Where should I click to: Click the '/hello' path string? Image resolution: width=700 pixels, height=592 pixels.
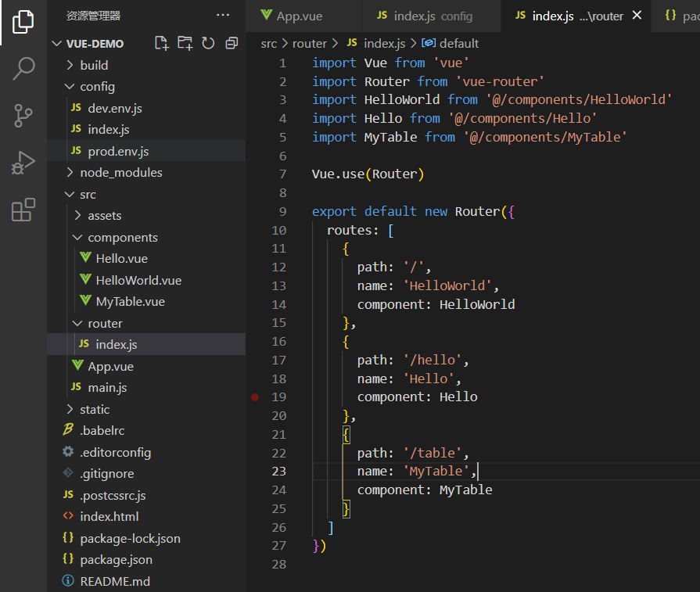coord(433,360)
